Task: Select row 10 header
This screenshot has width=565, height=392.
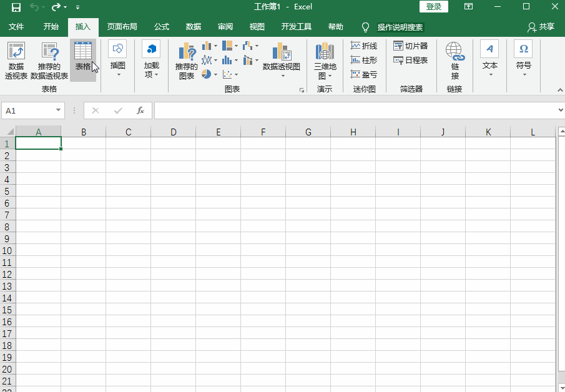Action: (7, 250)
